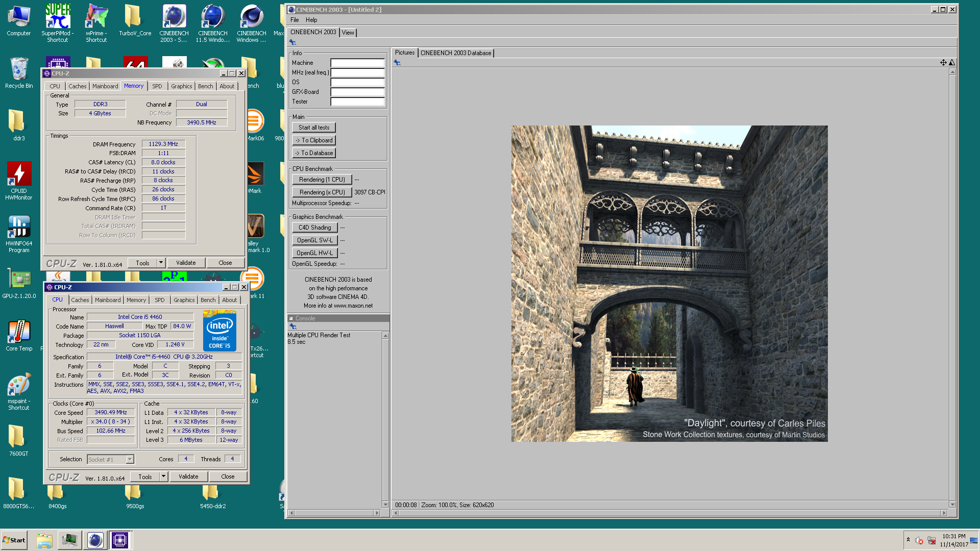Open the CINEBENCH 11.5 Windows desktop shortcut
980x551 pixels.
click(x=213, y=23)
